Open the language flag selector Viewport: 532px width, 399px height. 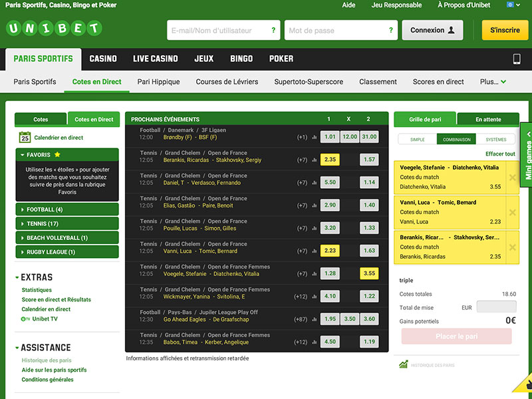tap(513, 5)
